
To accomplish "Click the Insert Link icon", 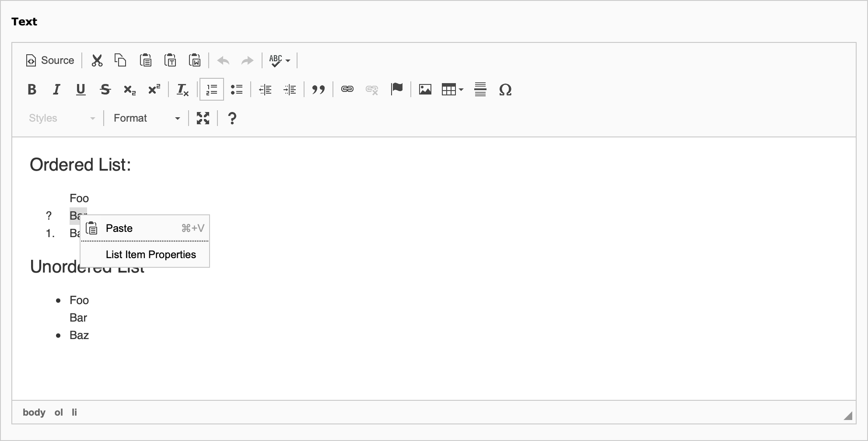I will click(347, 90).
